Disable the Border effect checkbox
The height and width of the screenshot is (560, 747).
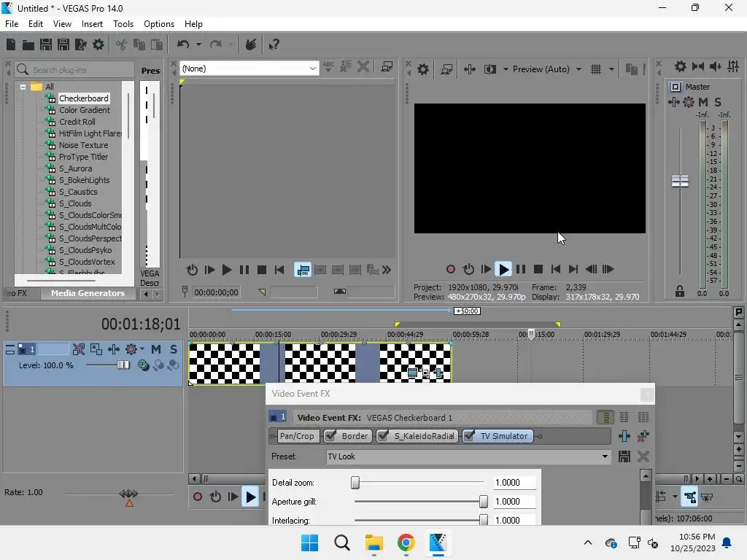[330, 436]
